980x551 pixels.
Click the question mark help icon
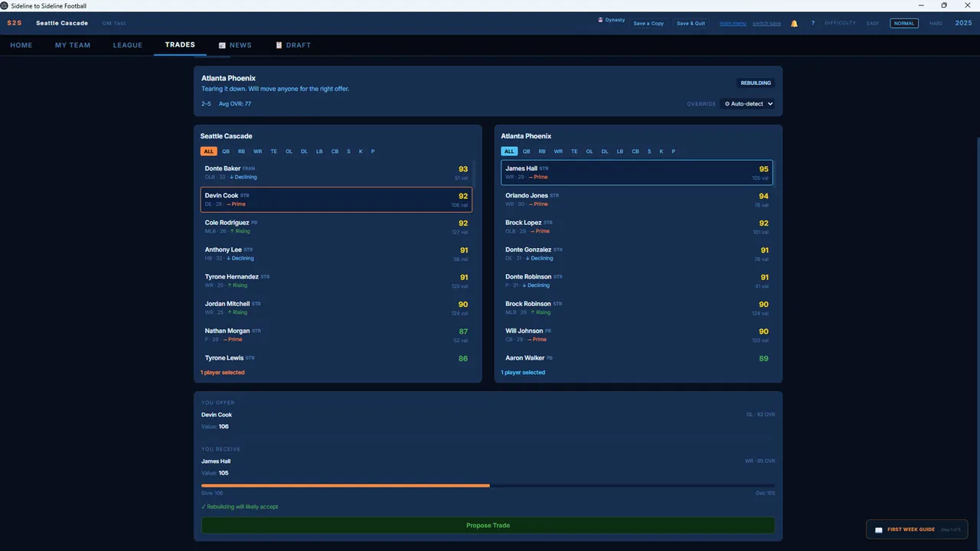pos(813,24)
